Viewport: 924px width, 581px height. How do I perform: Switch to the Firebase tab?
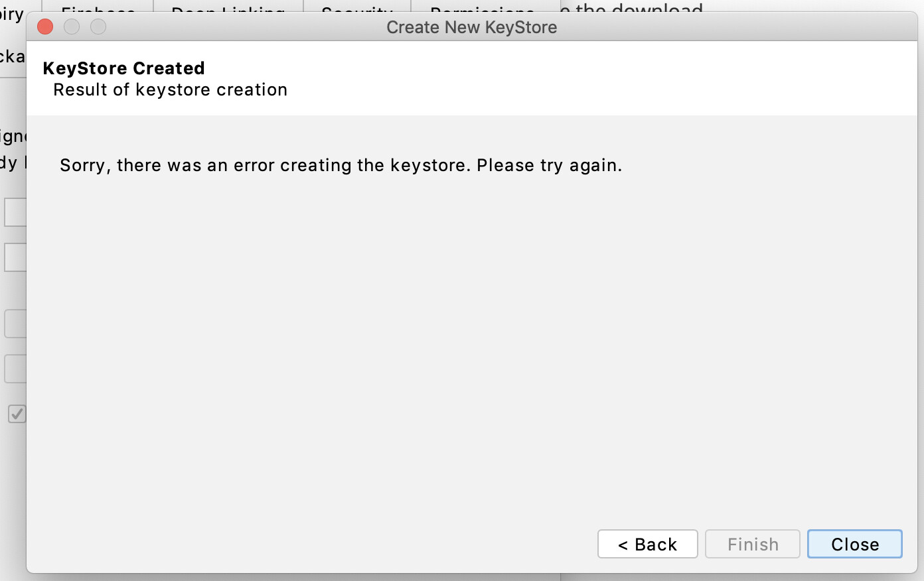click(x=97, y=9)
